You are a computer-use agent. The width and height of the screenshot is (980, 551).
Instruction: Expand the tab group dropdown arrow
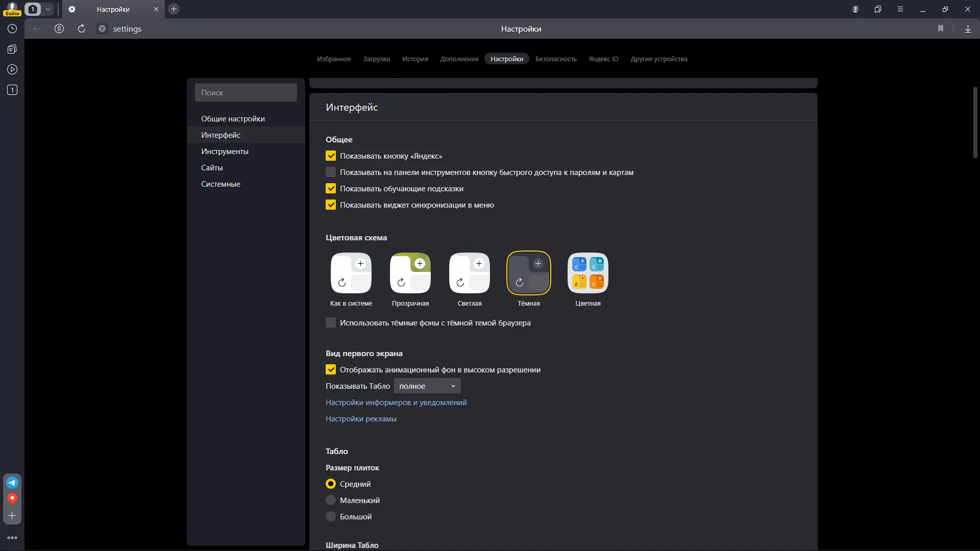coord(48,9)
